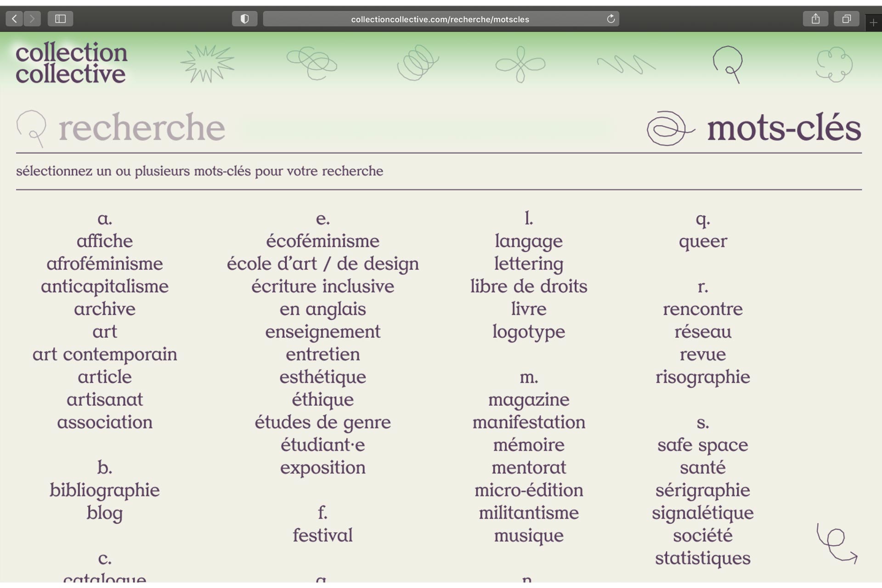The width and height of the screenshot is (882, 588).
Task: Click the tangled loops nav icon
Action: [312, 63]
